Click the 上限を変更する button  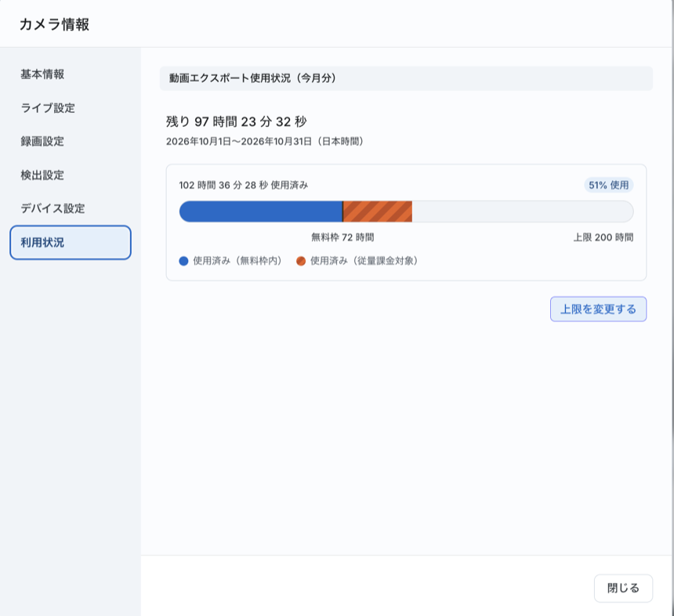tap(598, 309)
